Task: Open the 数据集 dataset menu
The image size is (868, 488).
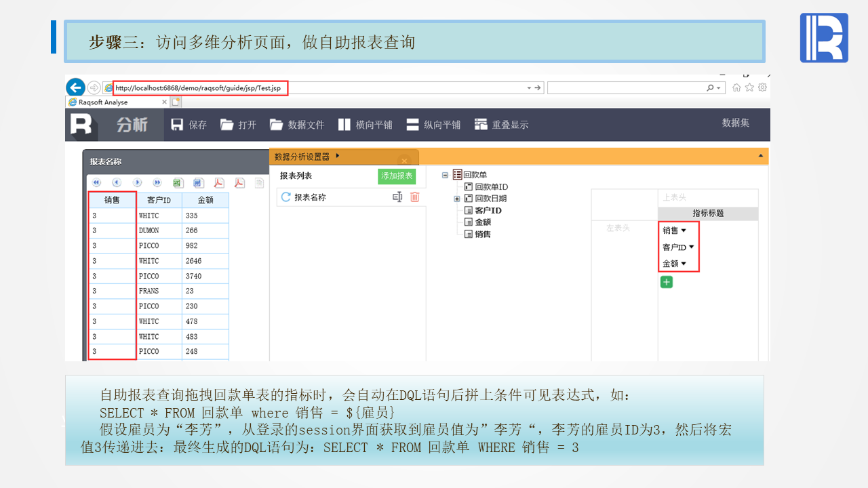Action: click(x=736, y=123)
